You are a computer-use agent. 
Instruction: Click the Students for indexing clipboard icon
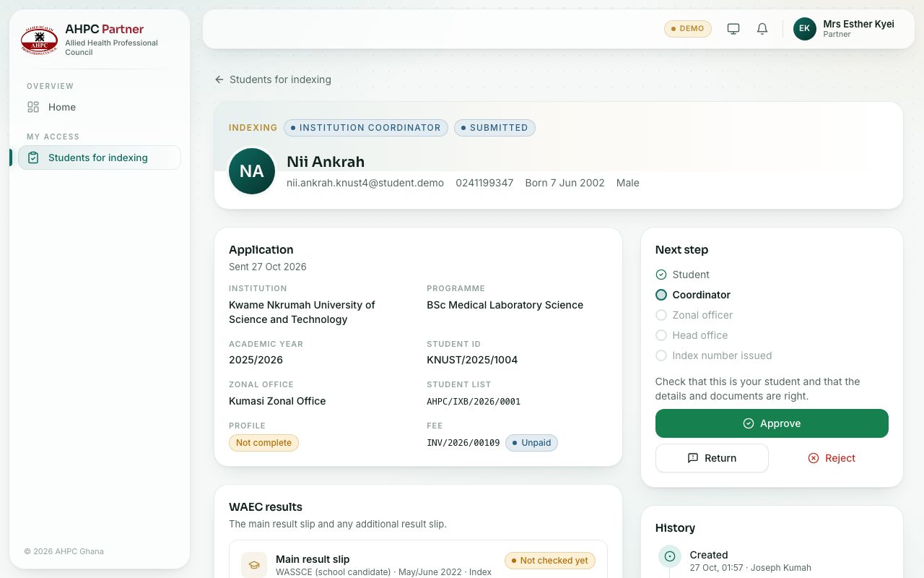pos(33,158)
